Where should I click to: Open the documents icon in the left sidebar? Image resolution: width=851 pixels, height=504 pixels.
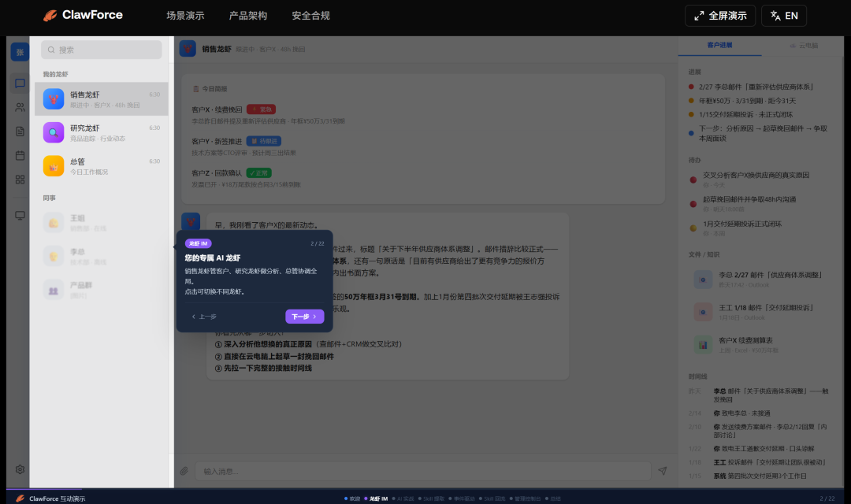20,131
